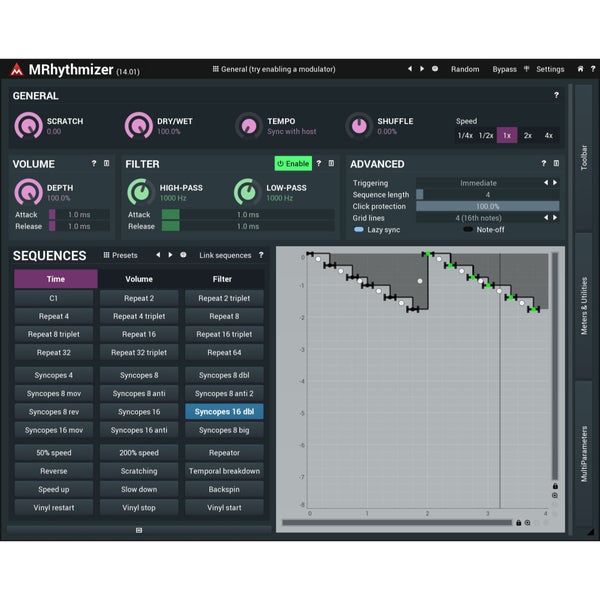Click Link sequences option
The height and width of the screenshot is (600, 600).
click(225, 255)
